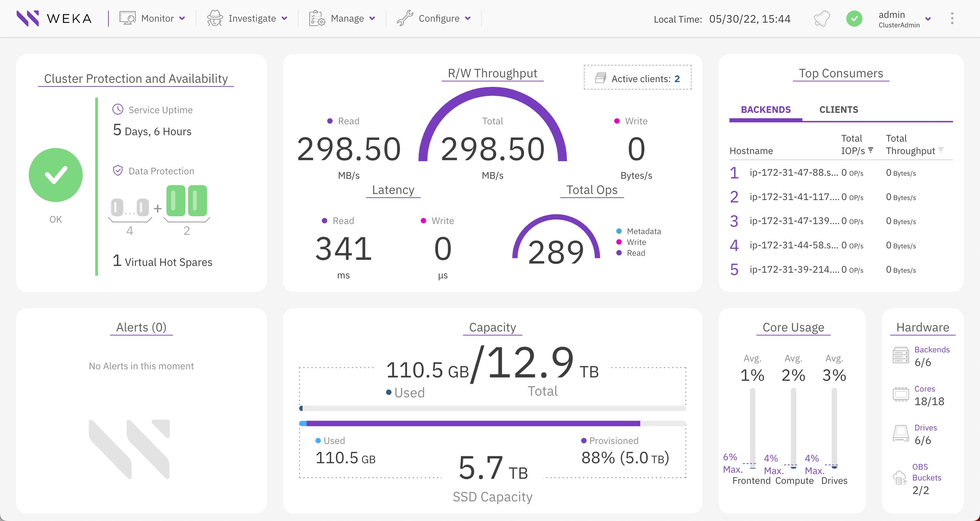Click the OBS Buckets cloud icon

pos(899,478)
